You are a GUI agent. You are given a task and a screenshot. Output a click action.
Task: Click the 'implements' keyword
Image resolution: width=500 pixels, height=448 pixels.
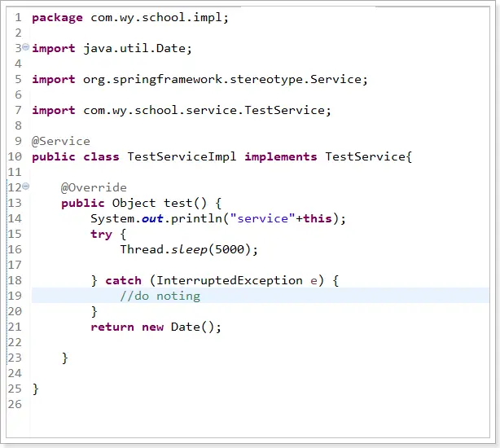coord(281,156)
